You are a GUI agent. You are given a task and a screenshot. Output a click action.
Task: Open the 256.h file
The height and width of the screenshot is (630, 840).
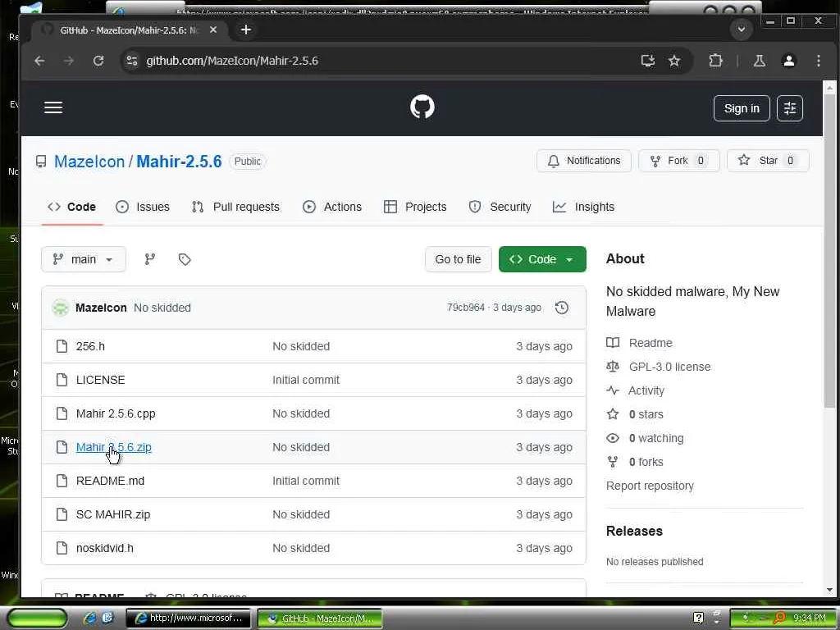[90, 346]
